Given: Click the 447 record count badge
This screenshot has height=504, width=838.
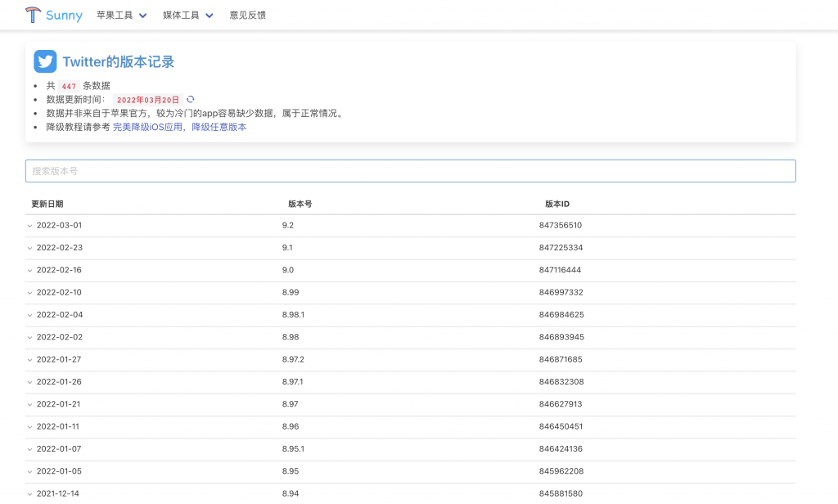Looking at the screenshot, I should click(x=69, y=86).
